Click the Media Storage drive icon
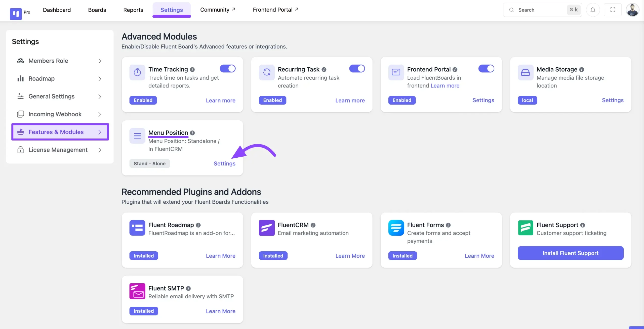Screen dimensions: 644x329 point(526,72)
